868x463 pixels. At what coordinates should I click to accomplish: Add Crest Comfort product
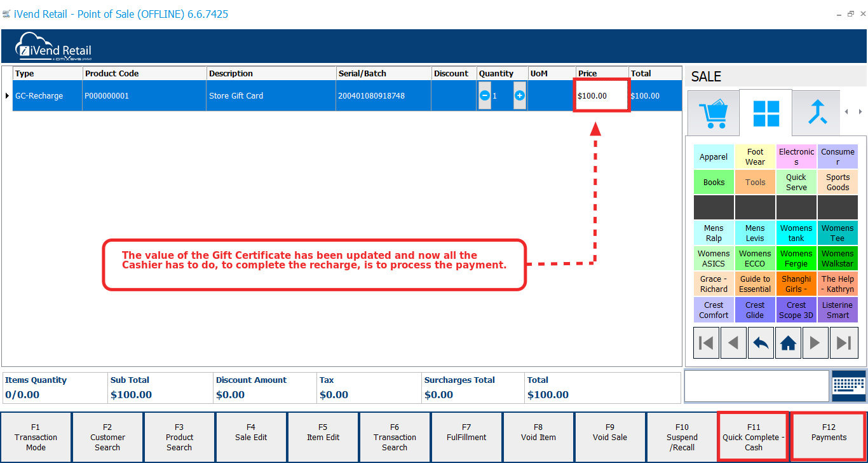[x=714, y=310]
